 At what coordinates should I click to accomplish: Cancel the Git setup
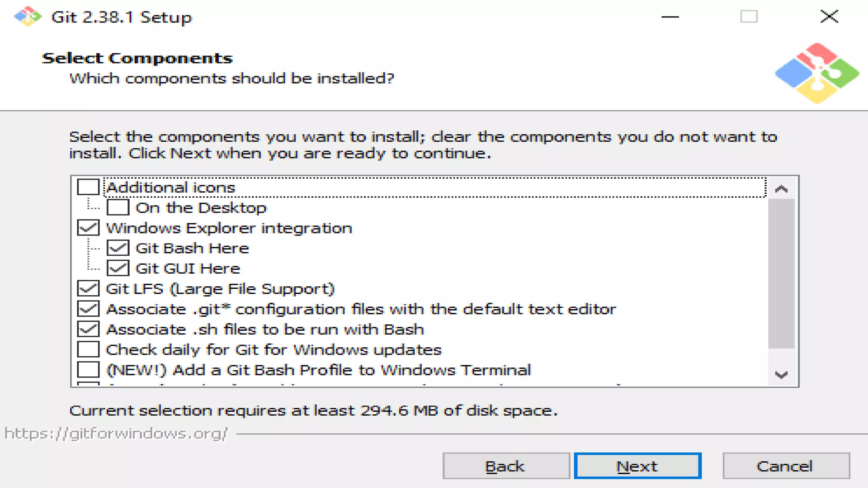pyautogui.click(x=786, y=466)
